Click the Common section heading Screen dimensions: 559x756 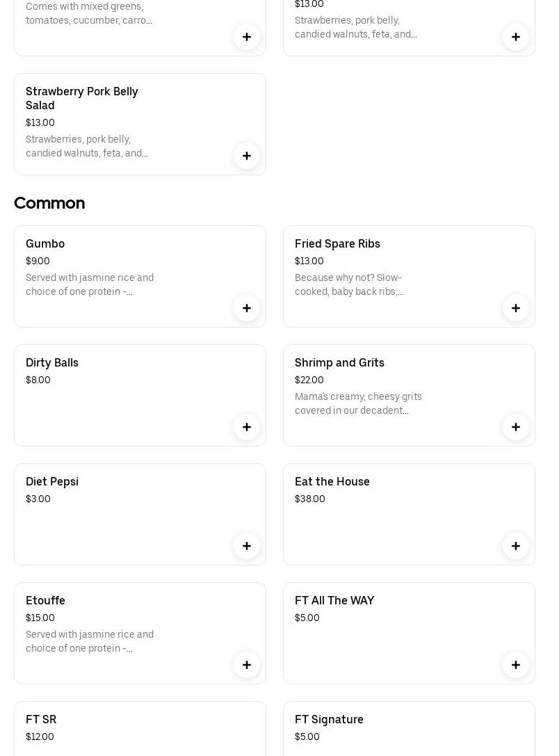[49, 203]
